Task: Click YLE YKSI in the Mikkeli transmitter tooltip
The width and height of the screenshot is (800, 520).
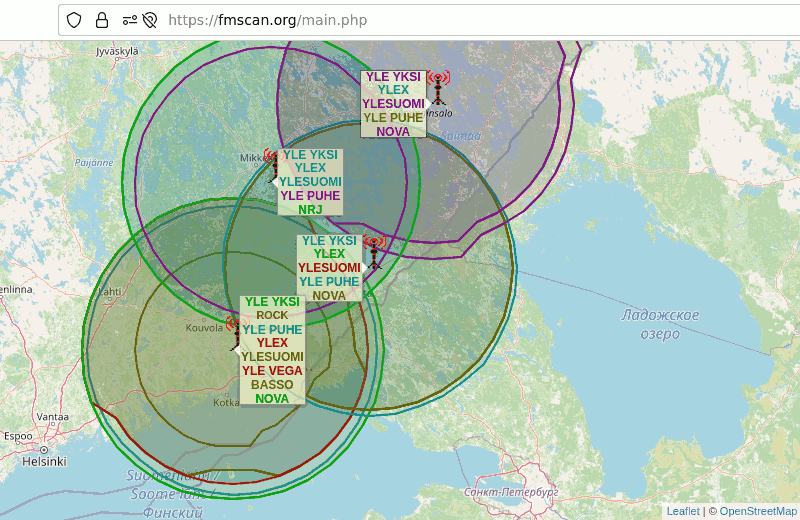Action: 310,154
